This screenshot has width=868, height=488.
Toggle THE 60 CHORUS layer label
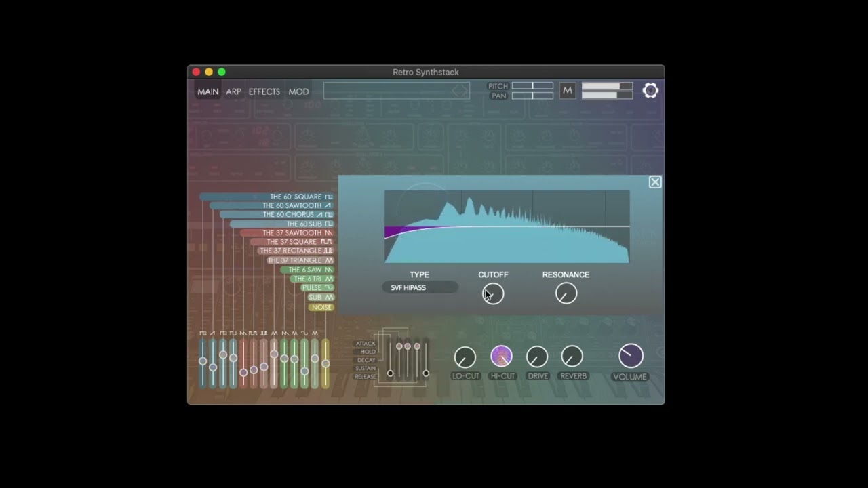point(288,214)
